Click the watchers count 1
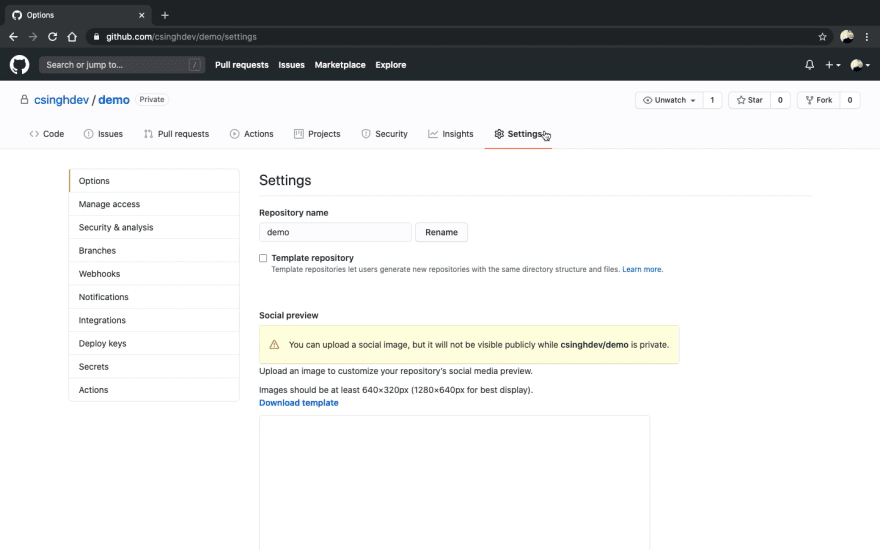Viewport: 880px width, 550px height. [712, 100]
